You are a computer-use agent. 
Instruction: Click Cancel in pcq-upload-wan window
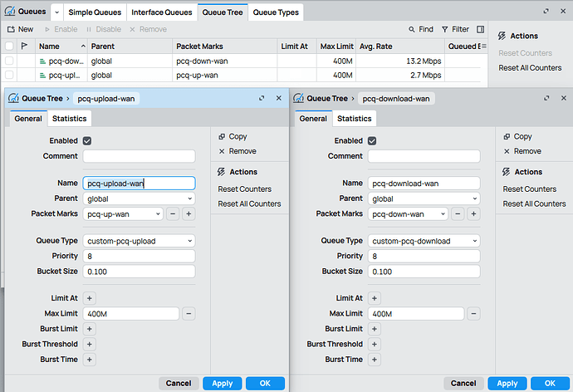point(179,384)
